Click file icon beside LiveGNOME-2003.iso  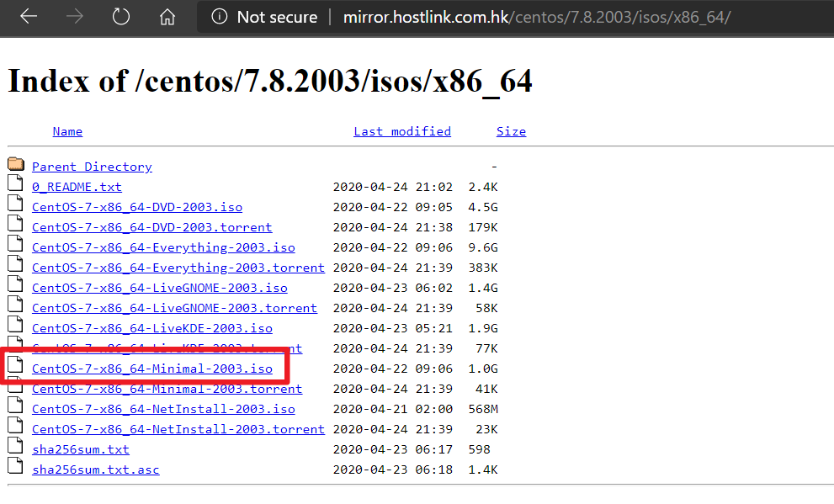pos(15,284)
